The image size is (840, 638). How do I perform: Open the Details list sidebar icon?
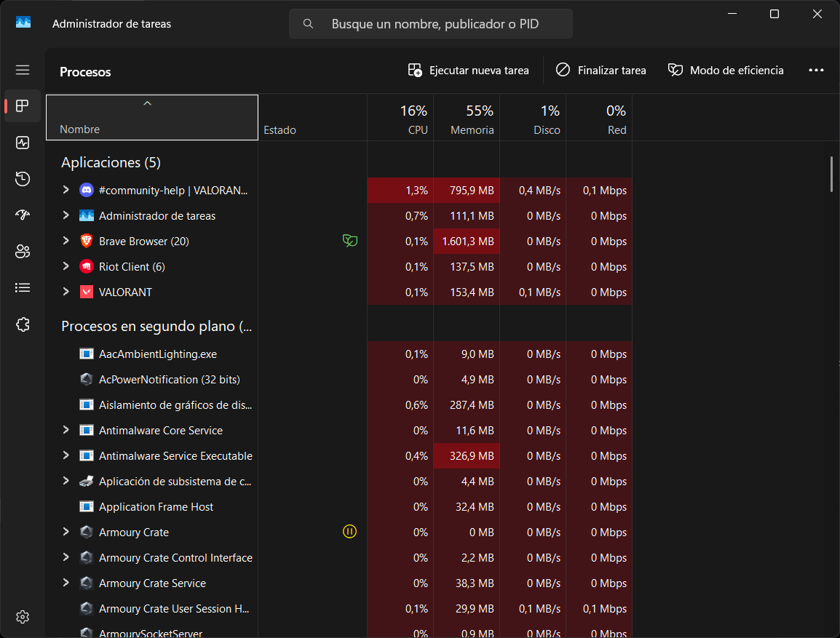(23, 288)
